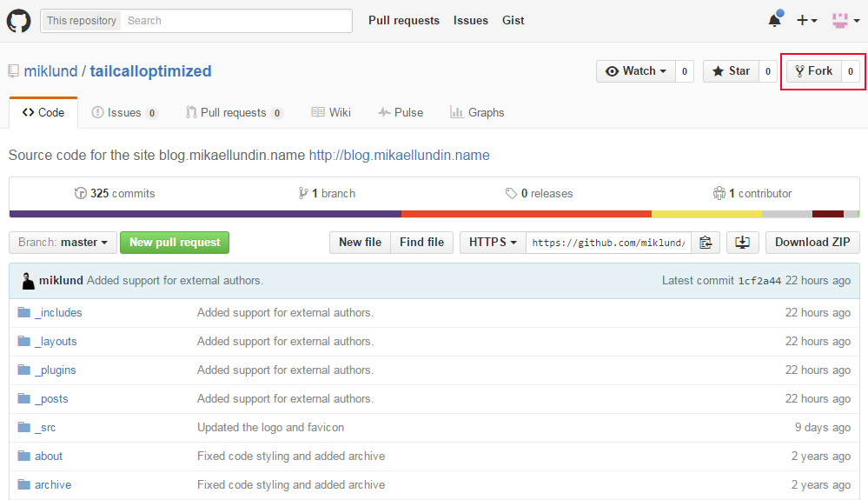Open the about folder icon
This screenshot has width=868, height=500.
[x=23, y=457]
